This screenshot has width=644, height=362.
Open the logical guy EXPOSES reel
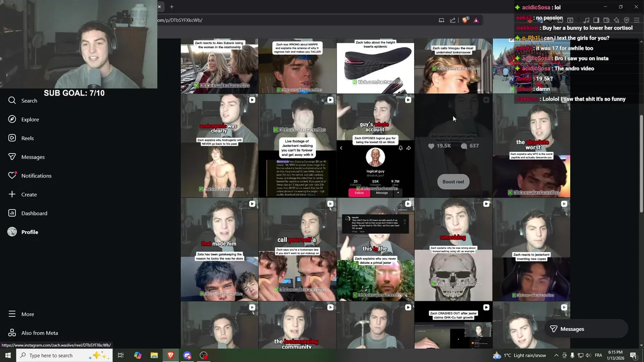pos(375,146)
